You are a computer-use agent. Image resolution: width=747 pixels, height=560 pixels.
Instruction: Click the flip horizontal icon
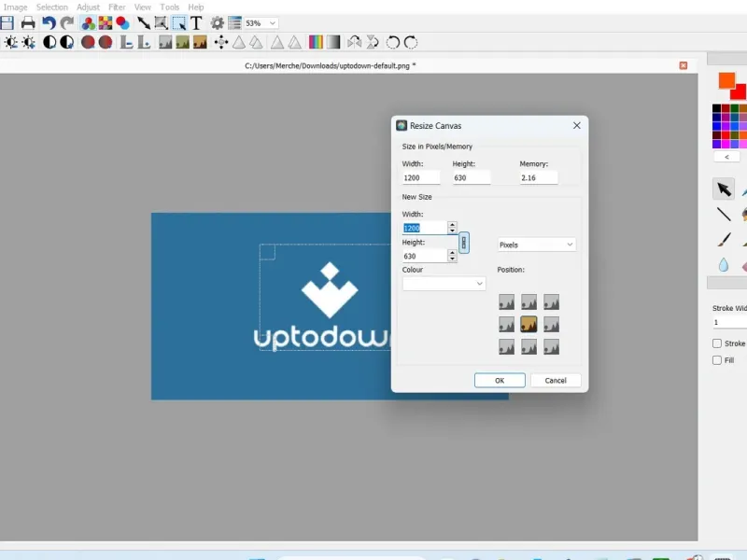point(355,42)
